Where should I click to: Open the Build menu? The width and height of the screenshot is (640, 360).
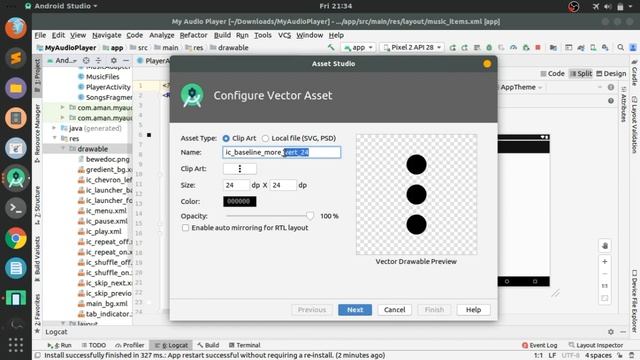click(222, 35)
